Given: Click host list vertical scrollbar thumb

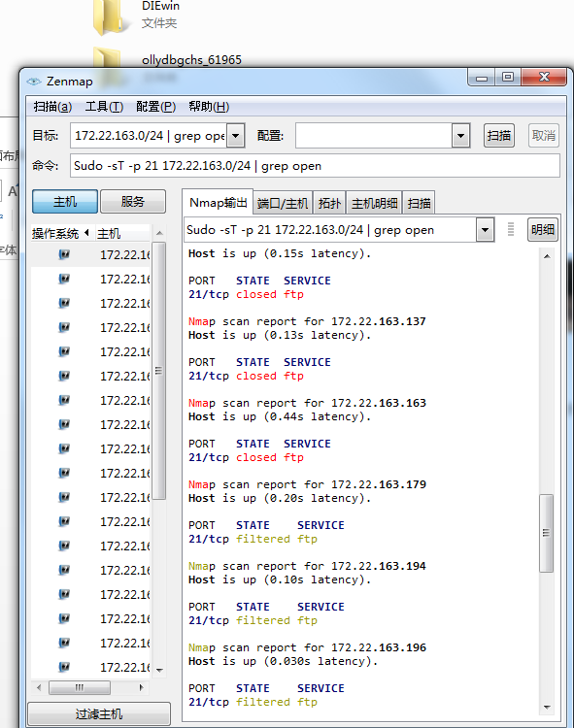Looking at the screenshot, I should tap(159, 371).
